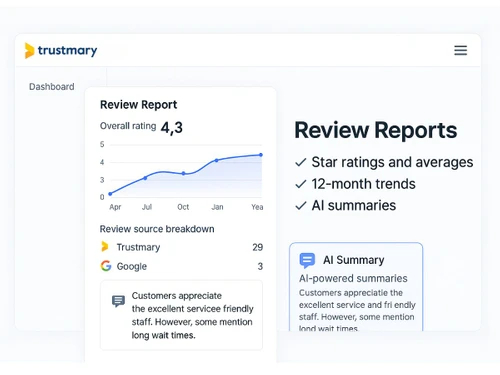Click the AI-powered summaries subtitle

click(353, 278)
